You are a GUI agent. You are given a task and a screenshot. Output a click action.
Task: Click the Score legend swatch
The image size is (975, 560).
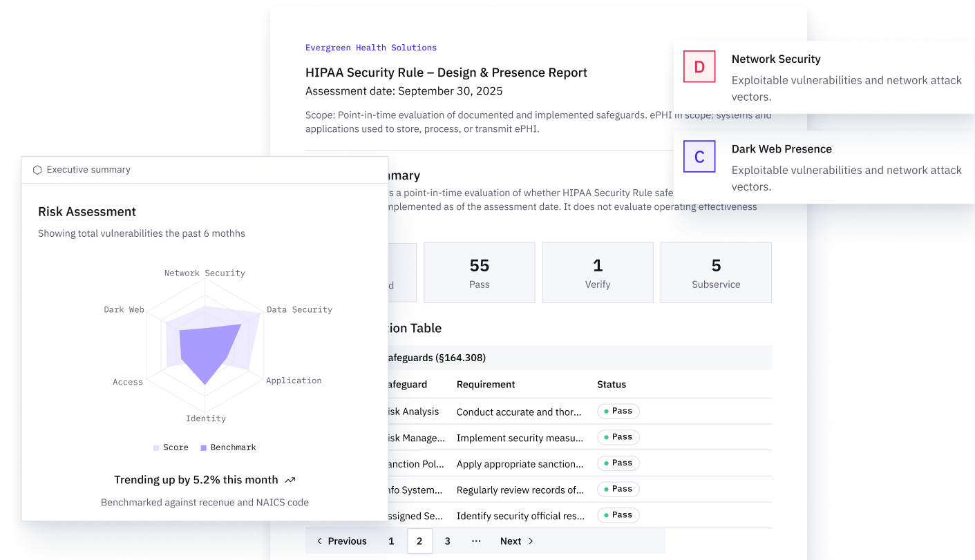point(156,448)
